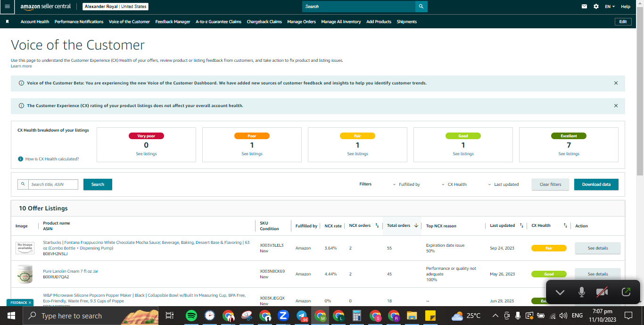Show hidden system tray icons
Image resolution: width=644 pixels, height=325 pixels.
click(x=495, y=316)
